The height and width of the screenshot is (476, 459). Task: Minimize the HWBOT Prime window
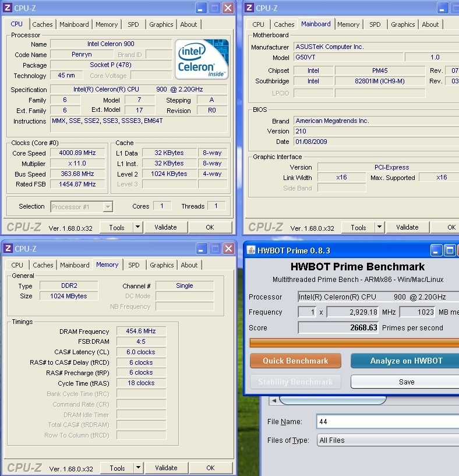[x=436, y=251]
